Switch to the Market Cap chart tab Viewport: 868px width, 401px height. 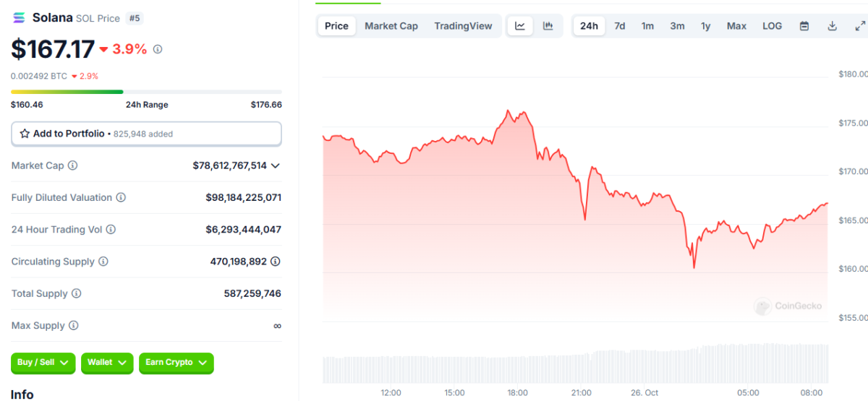point(391,26)
